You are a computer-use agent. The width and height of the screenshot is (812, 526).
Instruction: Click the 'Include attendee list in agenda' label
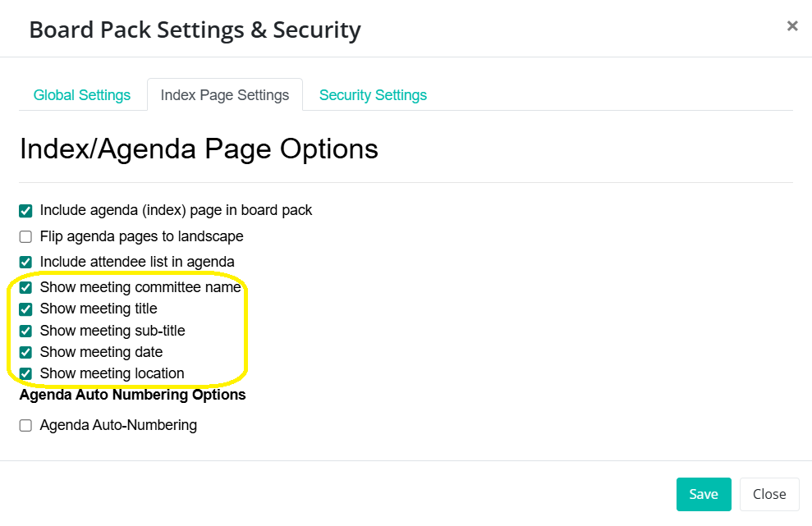tap(137, 262)
